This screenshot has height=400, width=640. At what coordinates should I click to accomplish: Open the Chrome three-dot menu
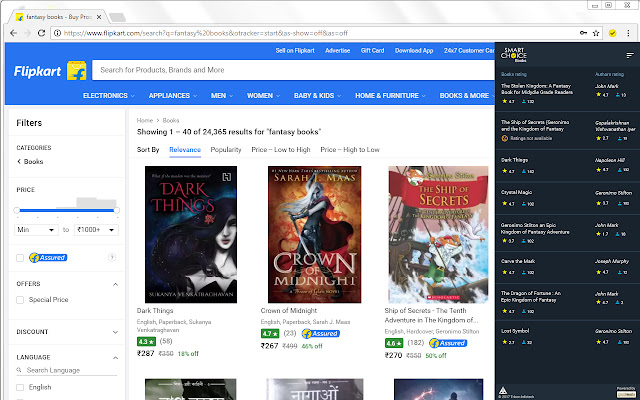pos(628,31)
